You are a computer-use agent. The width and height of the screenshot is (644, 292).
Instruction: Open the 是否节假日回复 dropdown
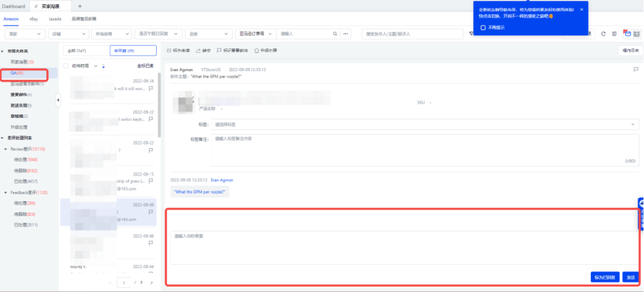tap(159, 34)
